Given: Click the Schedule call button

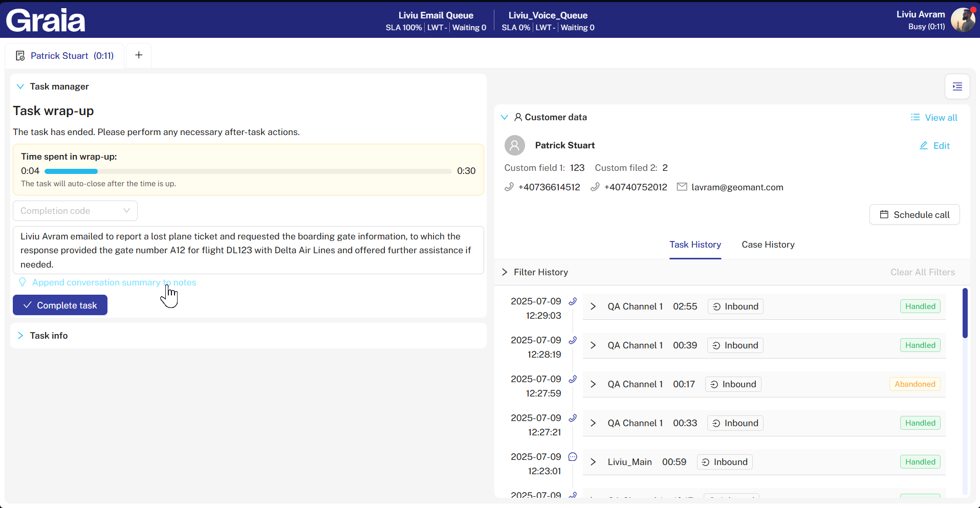Looking at the screenshot, I should tap(914, 215).
